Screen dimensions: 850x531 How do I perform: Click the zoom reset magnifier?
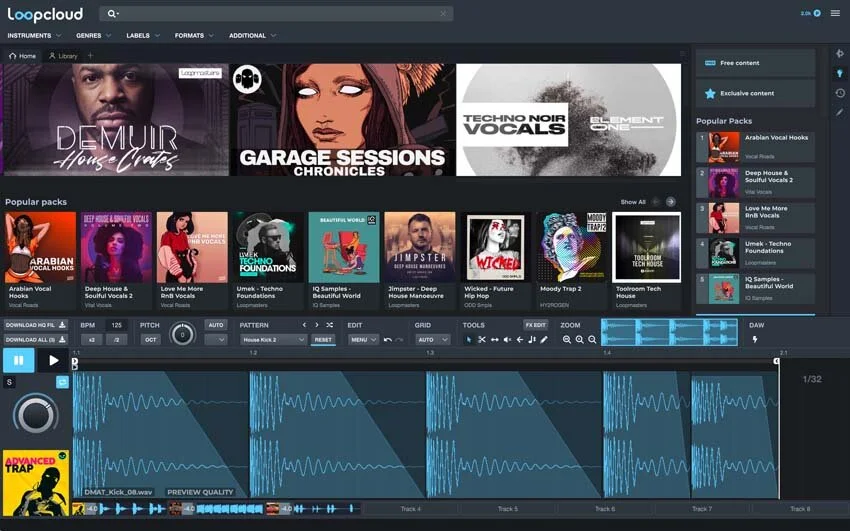click(592, 340)
